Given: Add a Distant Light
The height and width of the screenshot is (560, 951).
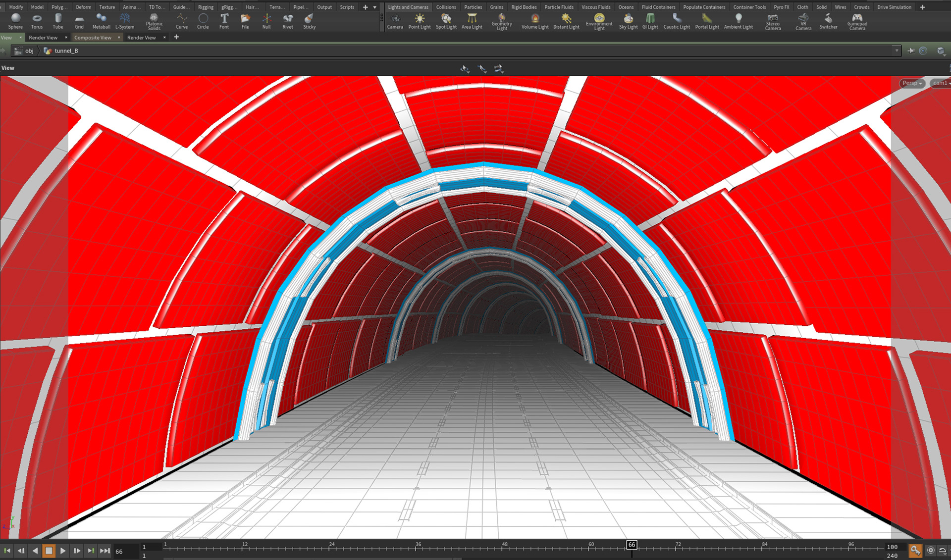Looking at the screenshot, I should click(566, 21).
